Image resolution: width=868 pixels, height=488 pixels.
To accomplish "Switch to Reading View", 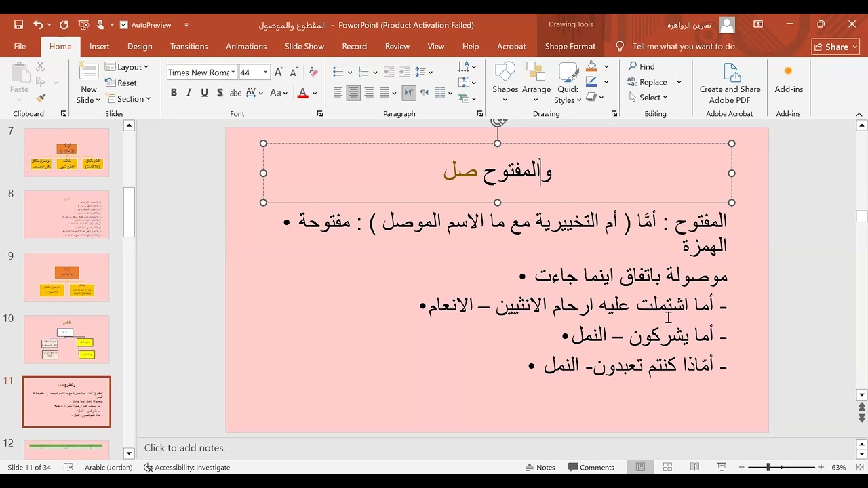I will 694,467.
